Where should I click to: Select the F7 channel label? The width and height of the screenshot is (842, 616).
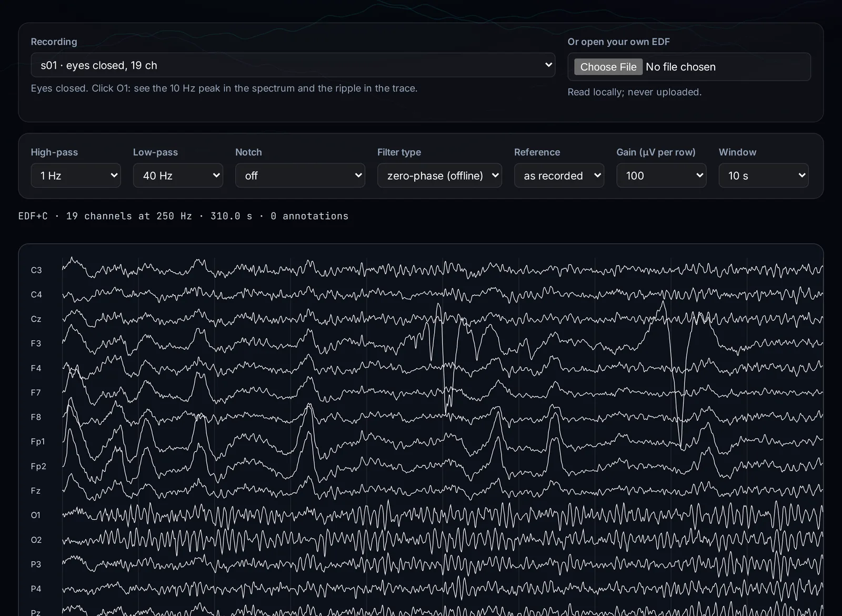(x=36, y=392)
